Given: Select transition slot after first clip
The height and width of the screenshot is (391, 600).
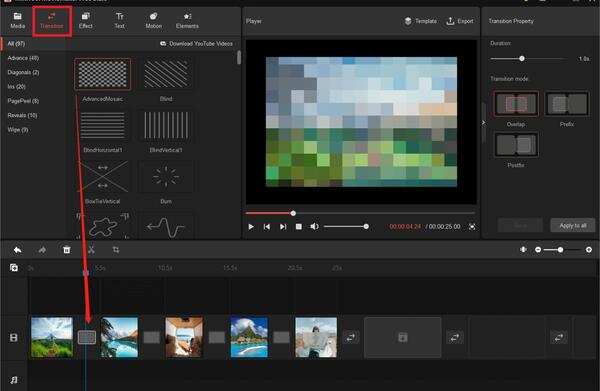Looking at the screenshot, I should click(x=87, y=337).
